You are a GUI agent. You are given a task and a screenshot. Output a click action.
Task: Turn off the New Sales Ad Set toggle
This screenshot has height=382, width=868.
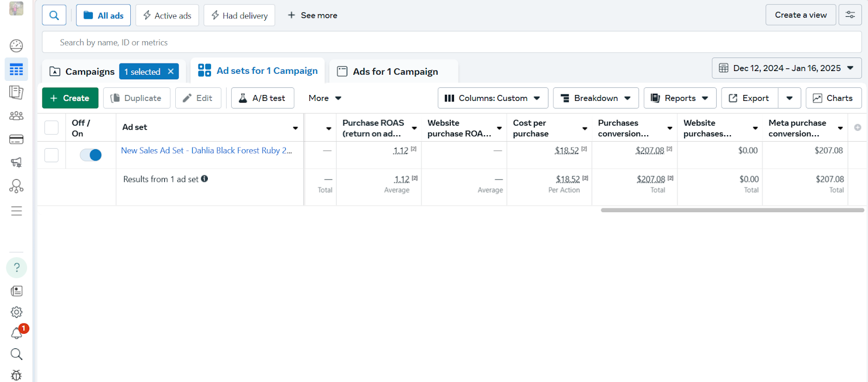click(91, 155)
